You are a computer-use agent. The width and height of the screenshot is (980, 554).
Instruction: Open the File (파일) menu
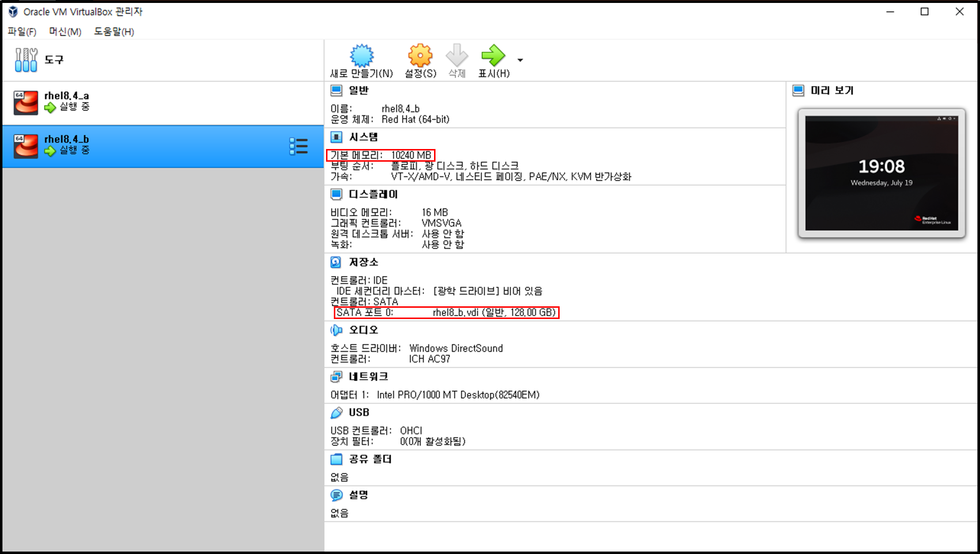tap(22, 32)
